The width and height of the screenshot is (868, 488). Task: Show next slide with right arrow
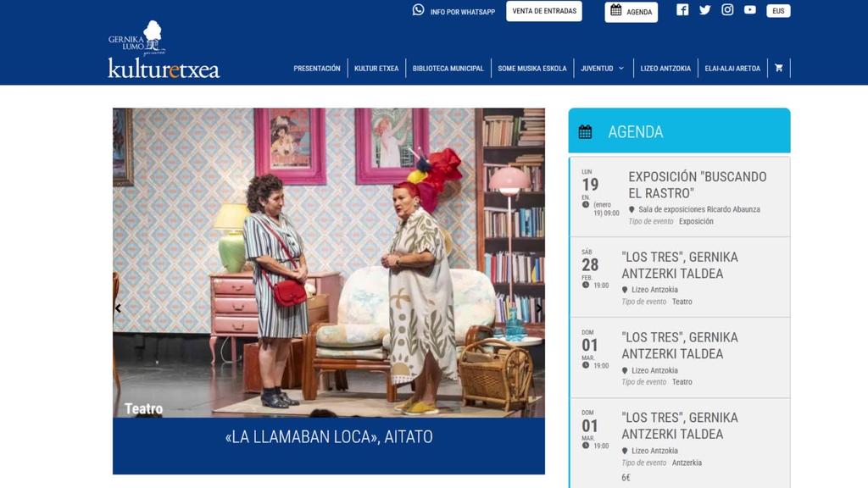pyautogui.click(x=539, y=308)
